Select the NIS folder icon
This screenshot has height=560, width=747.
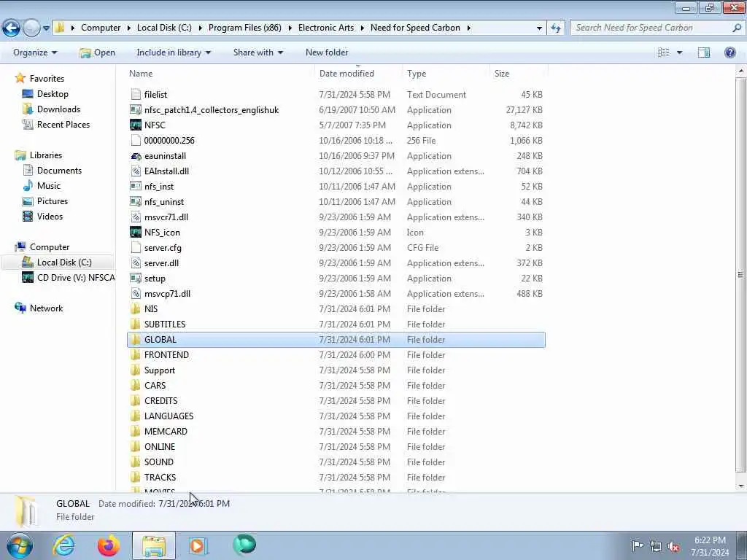coord(136,309)
